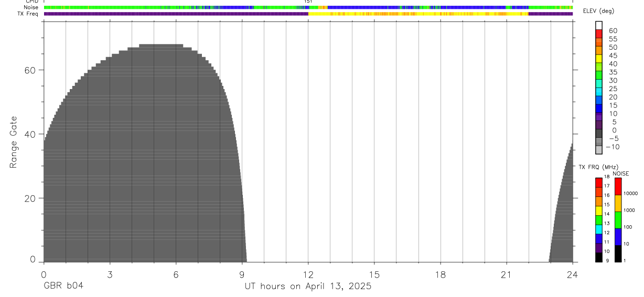Click hour 6 on the time axis

pos(176,274)
